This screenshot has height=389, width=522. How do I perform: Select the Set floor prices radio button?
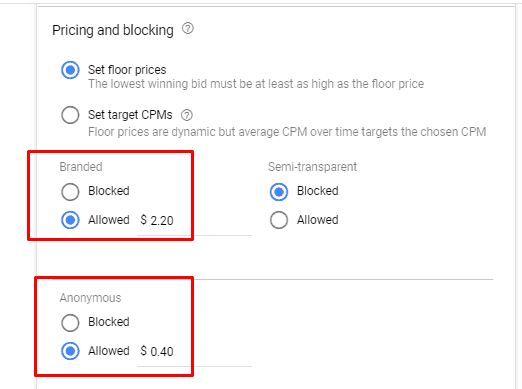tap(70, 70)
